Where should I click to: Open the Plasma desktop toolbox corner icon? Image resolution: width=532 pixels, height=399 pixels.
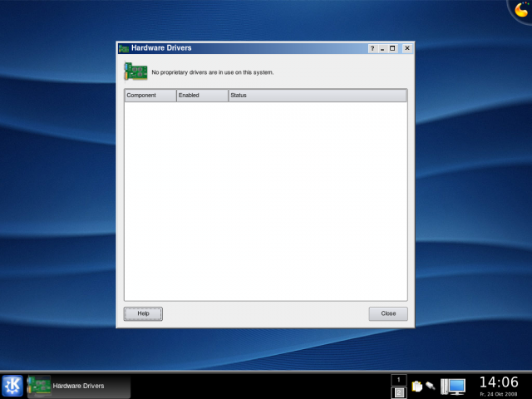click(x=521, y=9)
